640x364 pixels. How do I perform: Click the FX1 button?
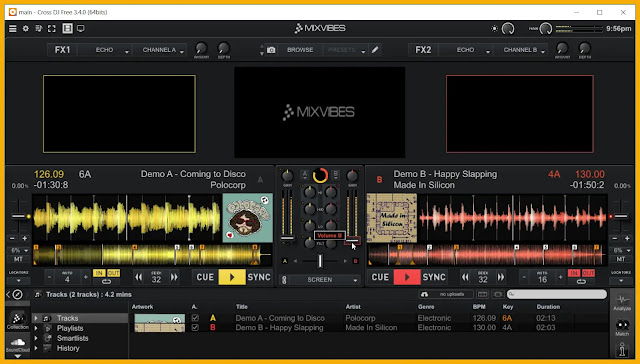62,50
